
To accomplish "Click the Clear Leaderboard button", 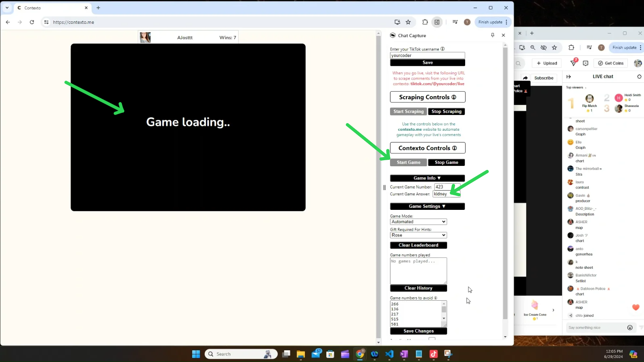I will [x=418, y=245].
